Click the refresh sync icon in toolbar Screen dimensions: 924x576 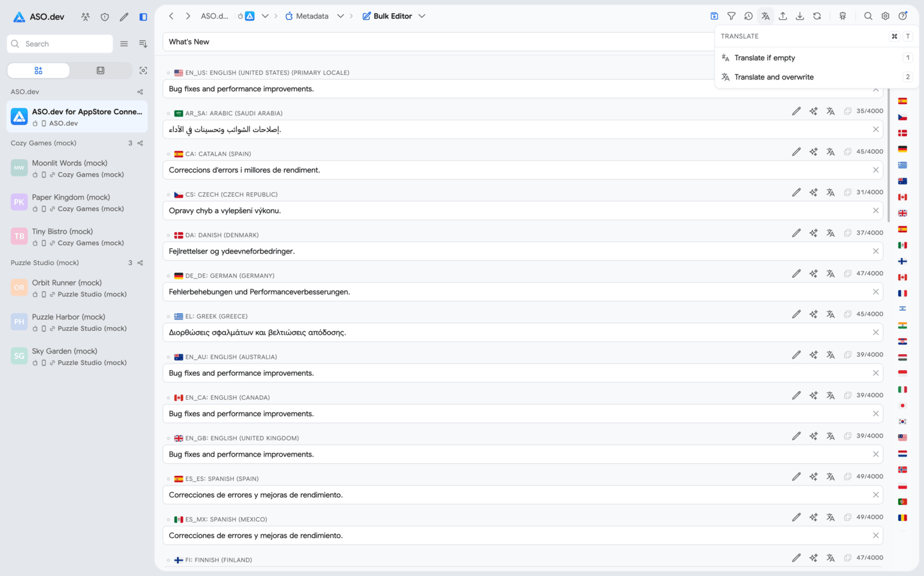817,16
